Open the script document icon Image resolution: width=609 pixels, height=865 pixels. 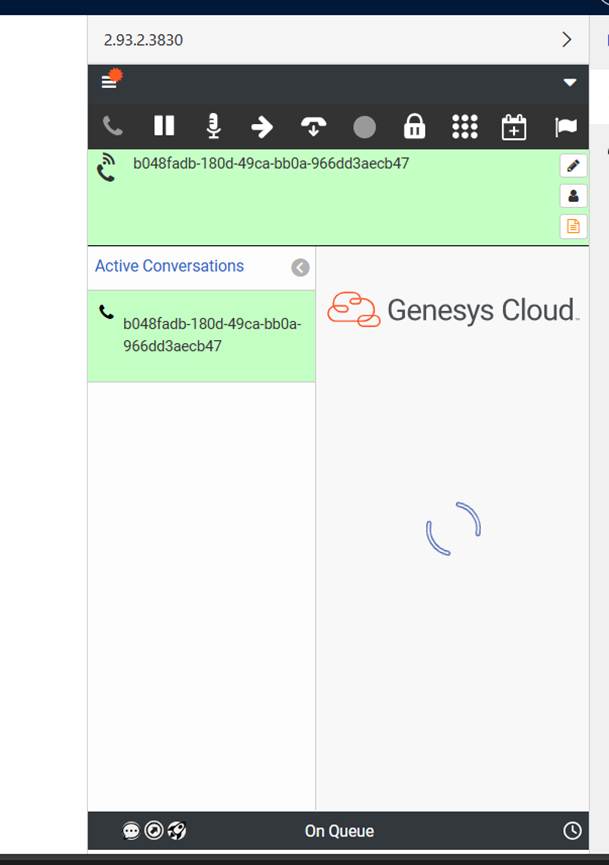tap(573, 226)
